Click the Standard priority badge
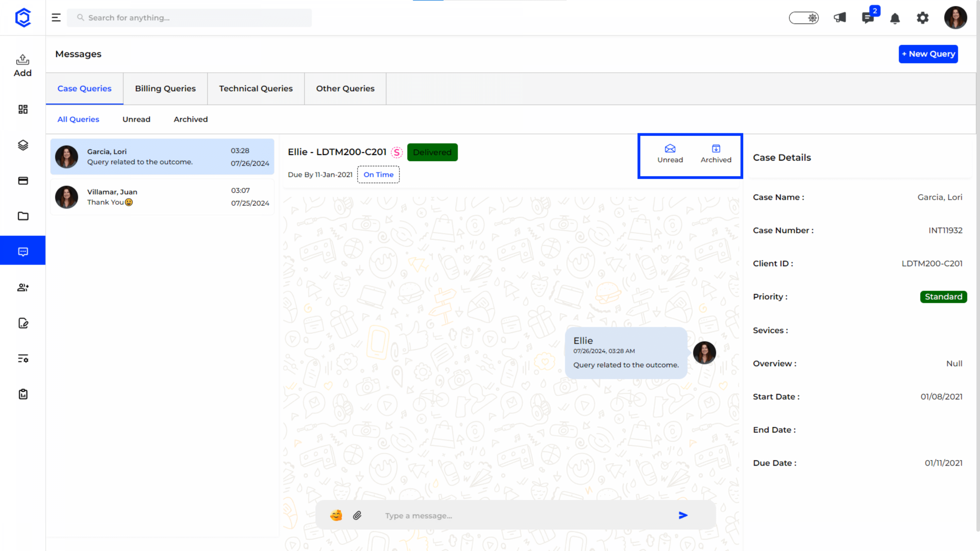Viewport: 980px width, 551px height. tap(944, 297)
